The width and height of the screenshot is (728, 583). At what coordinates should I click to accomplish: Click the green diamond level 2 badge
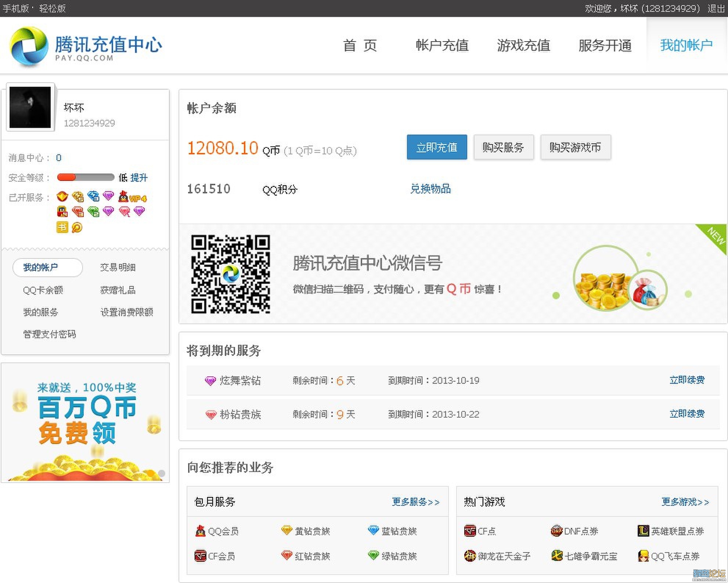(93, 212)
